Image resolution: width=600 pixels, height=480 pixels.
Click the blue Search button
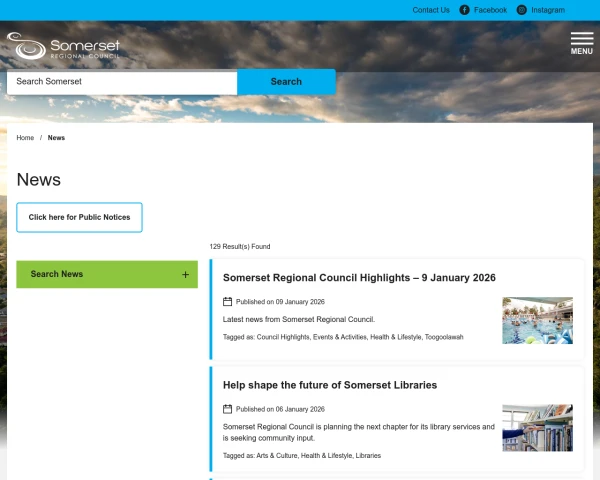click(x=286, y=82)
